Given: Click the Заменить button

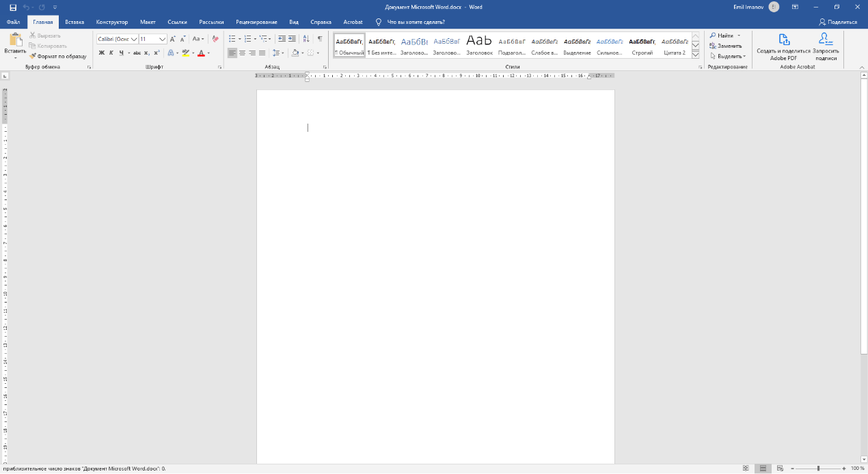Looking at the screenshot, I should point(726,46).
